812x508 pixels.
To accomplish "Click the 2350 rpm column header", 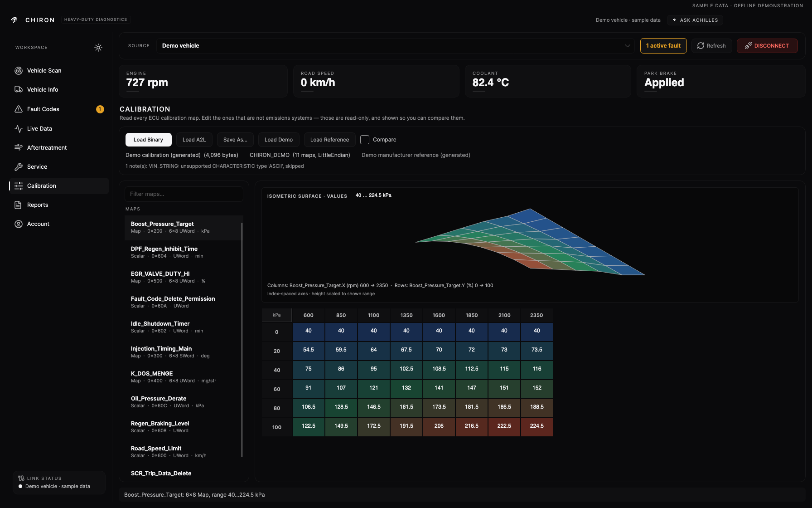I will (537, 315).
